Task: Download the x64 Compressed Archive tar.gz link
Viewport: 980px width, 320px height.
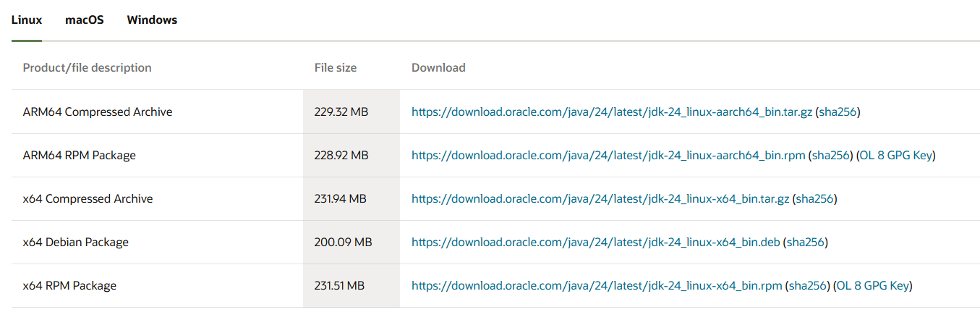Action: 600,199
